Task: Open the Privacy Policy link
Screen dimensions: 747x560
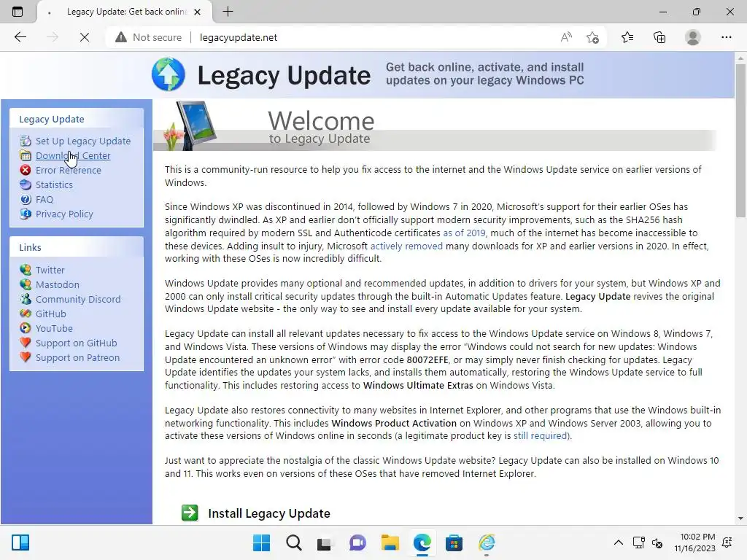Action: pyautogui.click(x=64, y=214)
